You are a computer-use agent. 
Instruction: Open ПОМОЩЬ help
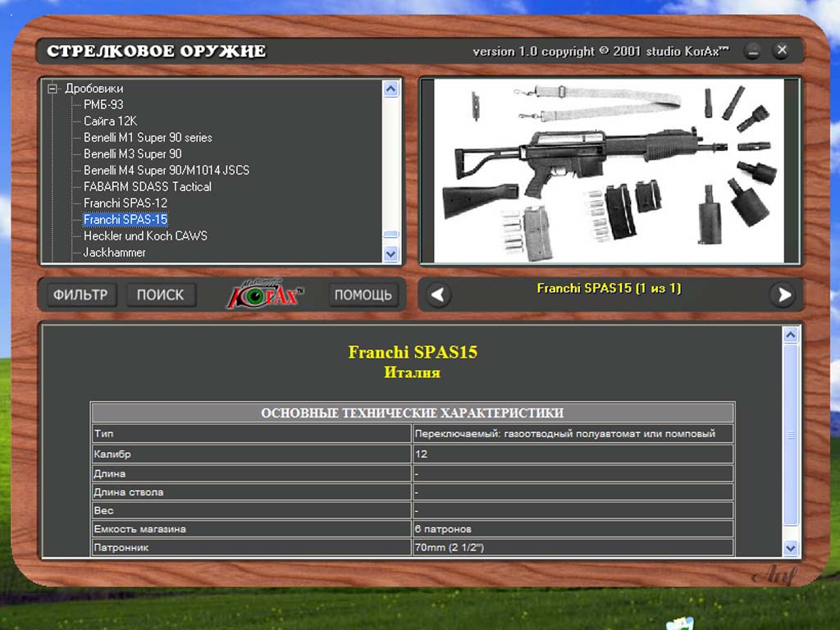[x=363, y=294]
